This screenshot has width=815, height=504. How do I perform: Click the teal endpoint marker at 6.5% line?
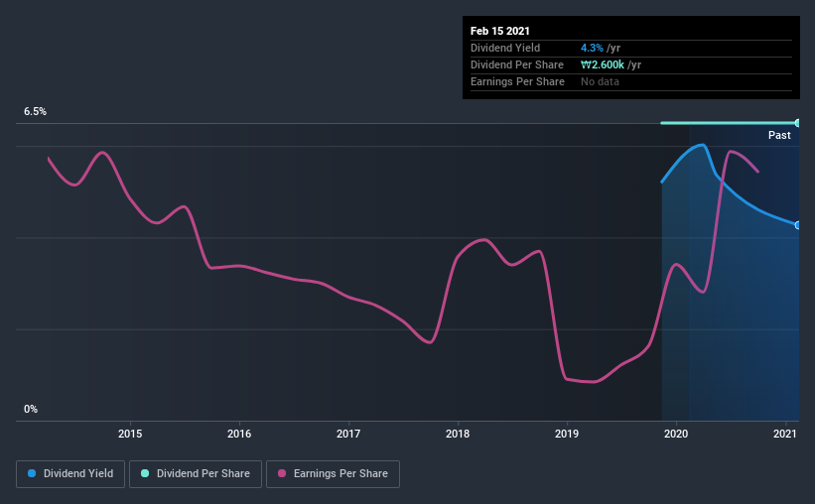click(797, 123)
